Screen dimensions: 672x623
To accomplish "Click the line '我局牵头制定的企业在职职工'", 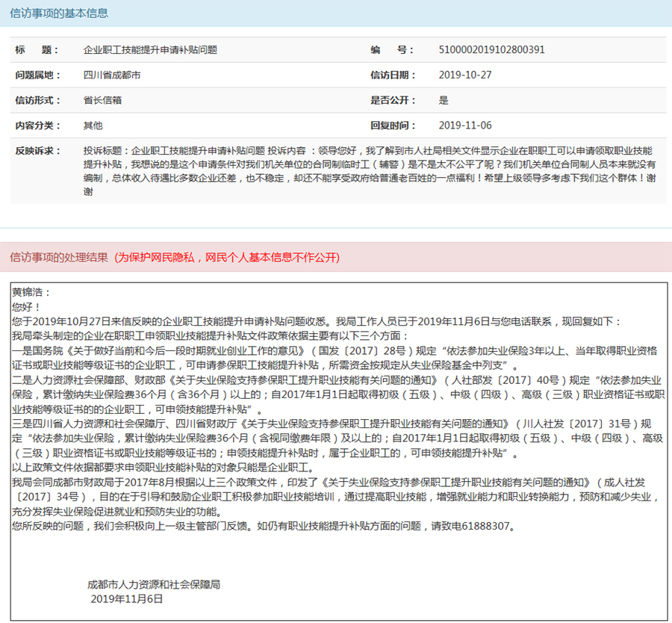I will point(211,336).
